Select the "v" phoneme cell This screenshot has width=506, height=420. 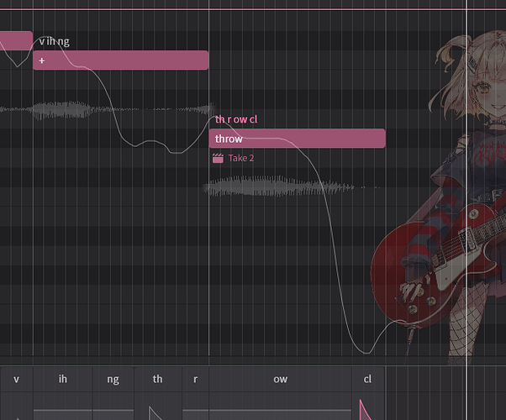[17, 379]
